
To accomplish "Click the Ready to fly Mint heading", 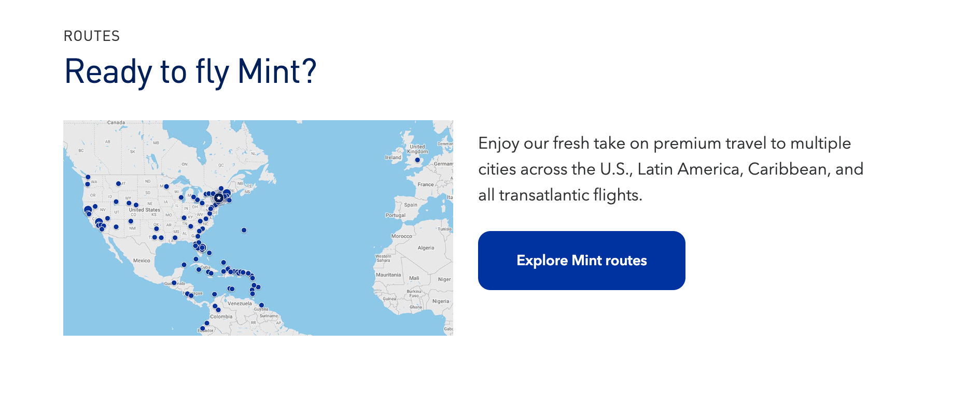I will tap(190, 71).
